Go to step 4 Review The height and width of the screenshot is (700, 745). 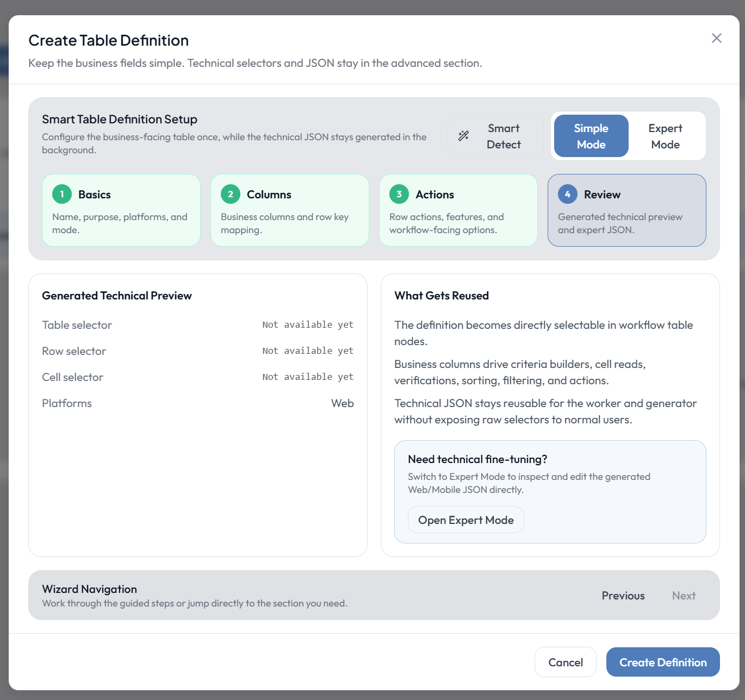tap(627, 210)
